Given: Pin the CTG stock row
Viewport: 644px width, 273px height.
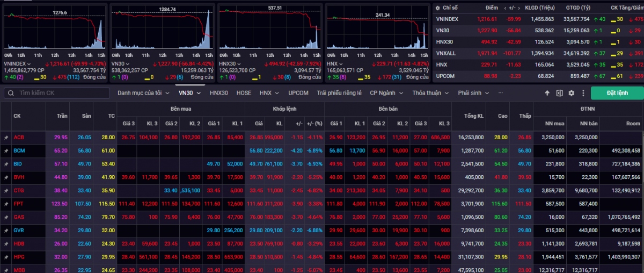Looking at the screenshot, I should click(6, 191).
